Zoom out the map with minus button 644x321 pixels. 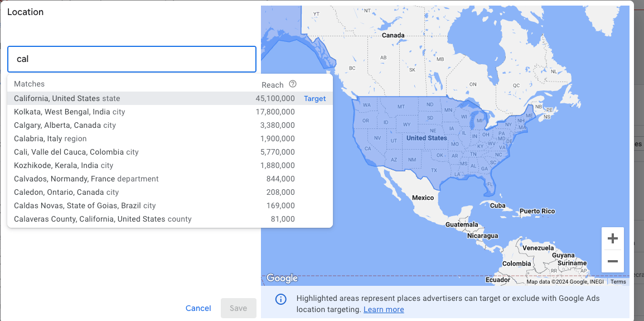pyautogui.click(x=612, y=261)
